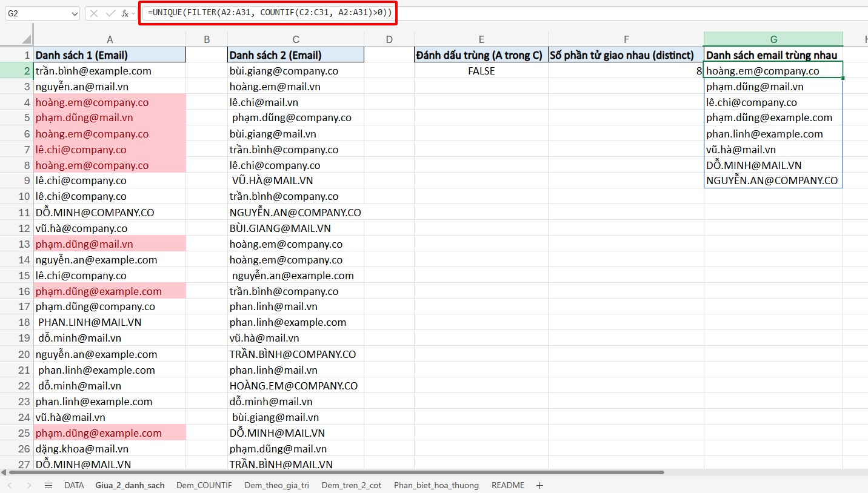This screenshot has width=868, height=493.
Task: Open the README sheet tab
Action: pos(507,485)
